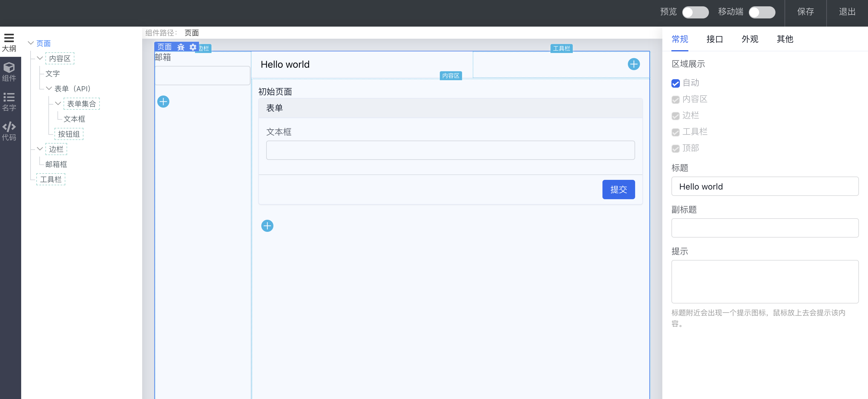Select 文本框 in the outline tree

[74, 118]
